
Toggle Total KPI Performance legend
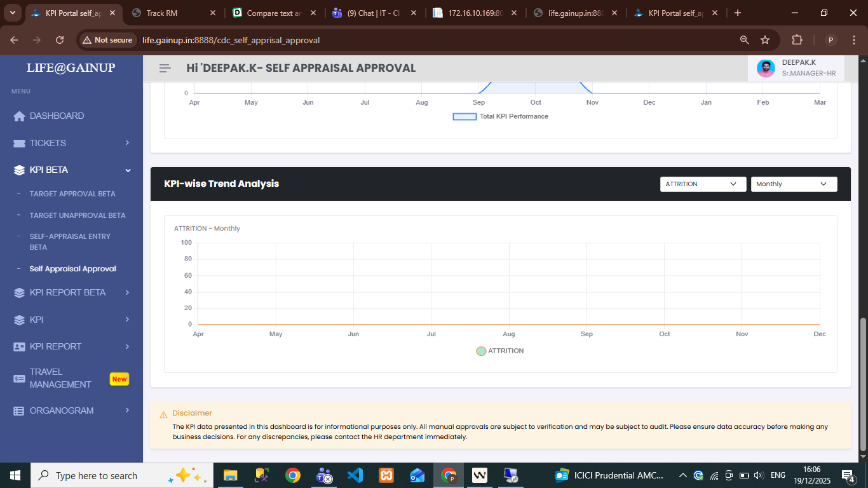pos(465,116)
